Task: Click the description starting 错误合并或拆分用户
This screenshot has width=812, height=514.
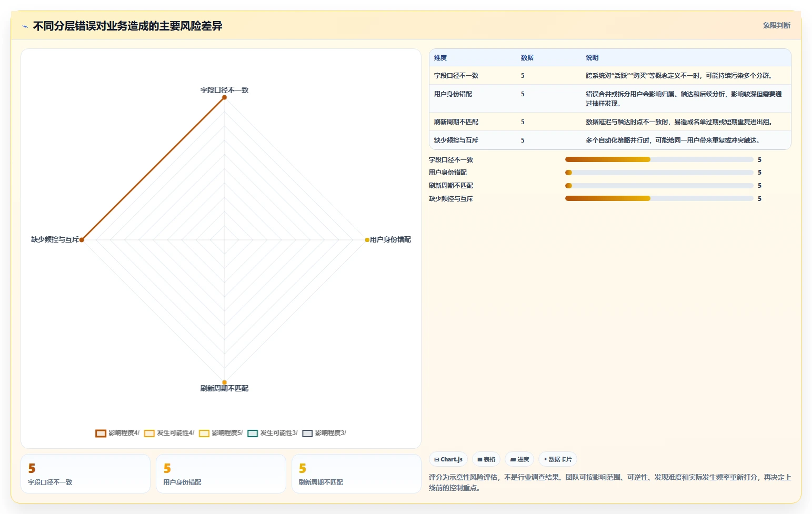Action: click(684, 99)
